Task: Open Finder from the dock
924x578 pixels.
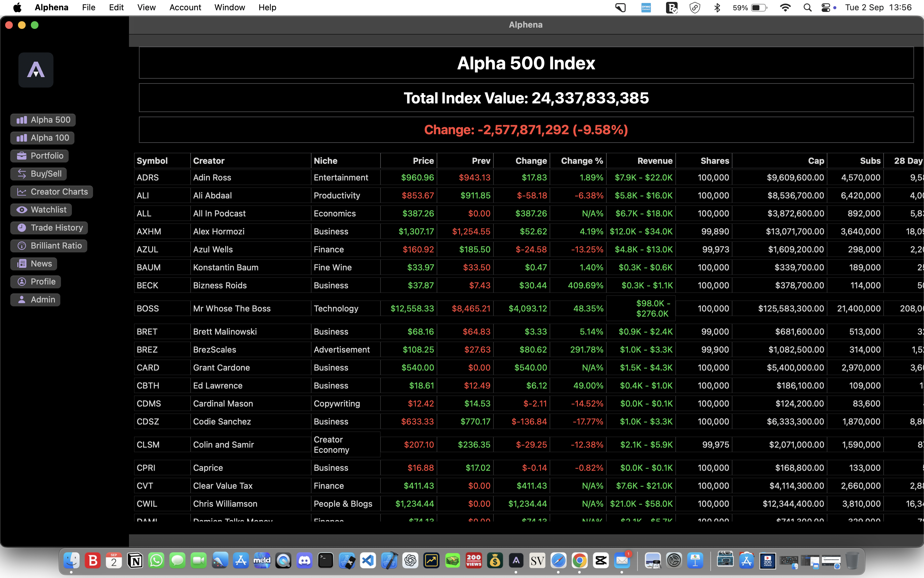Action: (72, 561)
